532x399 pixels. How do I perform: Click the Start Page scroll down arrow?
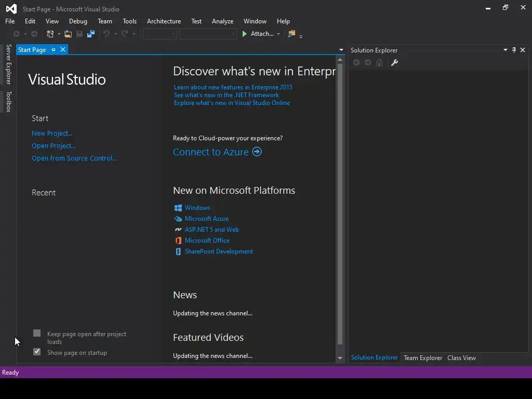tap(340, 358)
